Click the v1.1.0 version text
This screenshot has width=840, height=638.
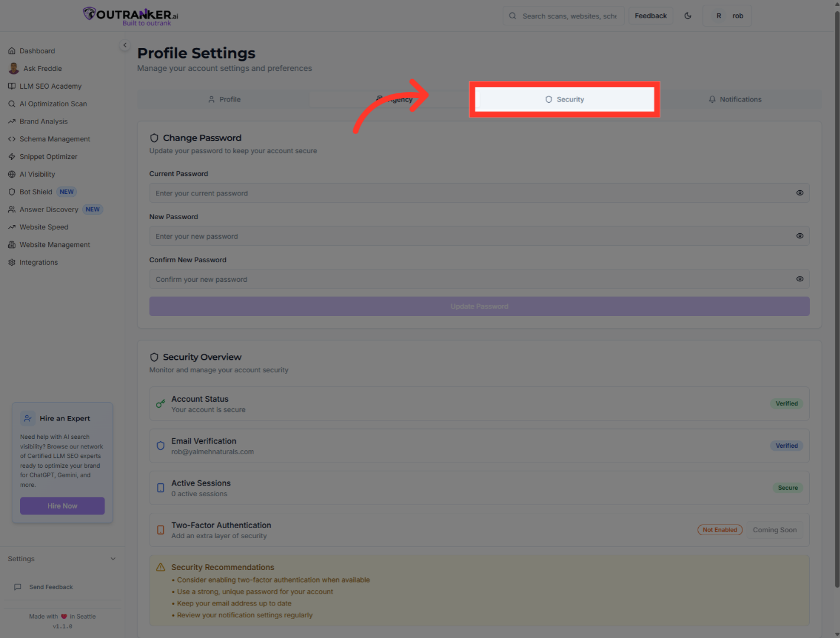[x=63, y=626]
